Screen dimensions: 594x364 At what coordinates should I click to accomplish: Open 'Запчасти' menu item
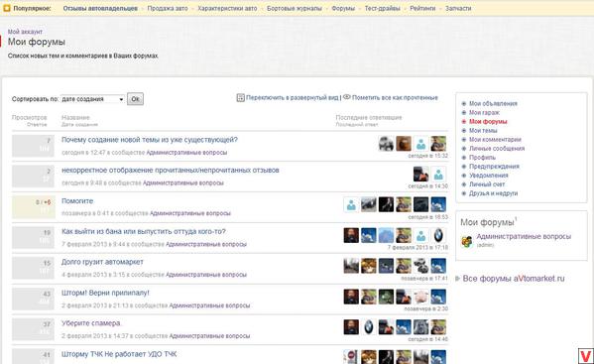point(458,8)
